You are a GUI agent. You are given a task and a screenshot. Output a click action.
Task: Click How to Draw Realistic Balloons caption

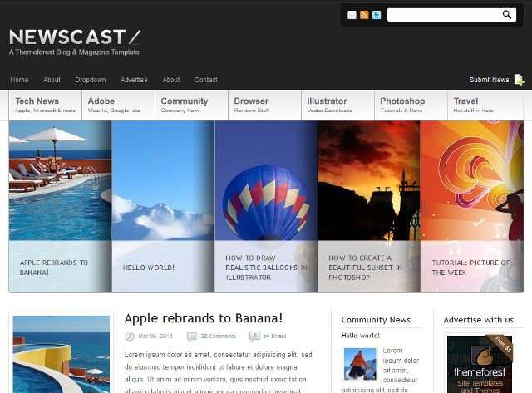[x=266, y=268]
